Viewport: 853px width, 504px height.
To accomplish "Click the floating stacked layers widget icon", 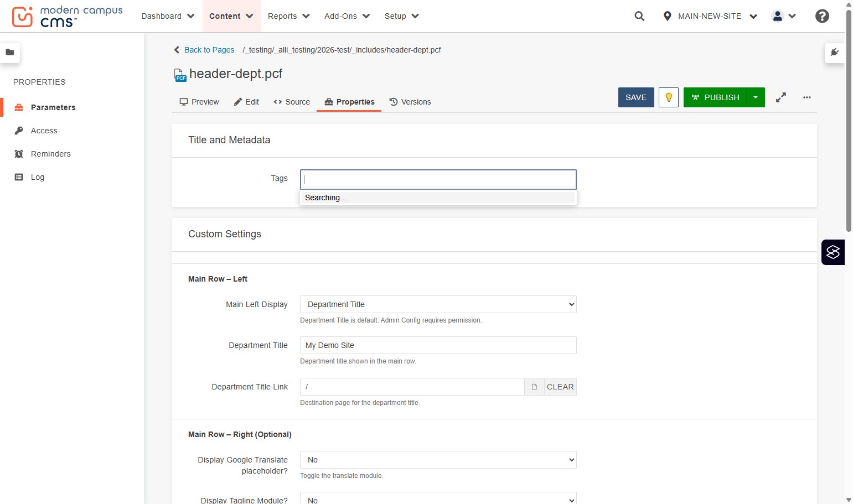I will 833,252.
